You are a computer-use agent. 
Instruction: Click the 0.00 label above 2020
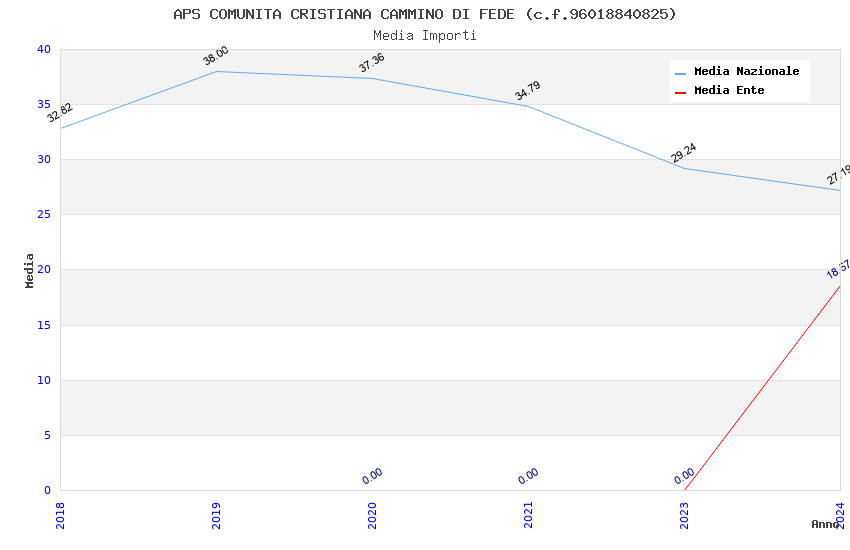(x=372, y=476)
